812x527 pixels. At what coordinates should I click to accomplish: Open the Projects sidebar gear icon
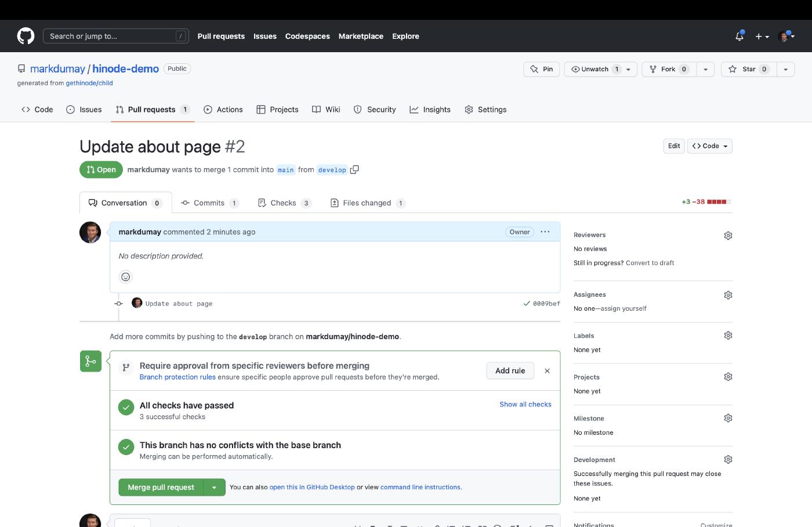click(728, 377)
